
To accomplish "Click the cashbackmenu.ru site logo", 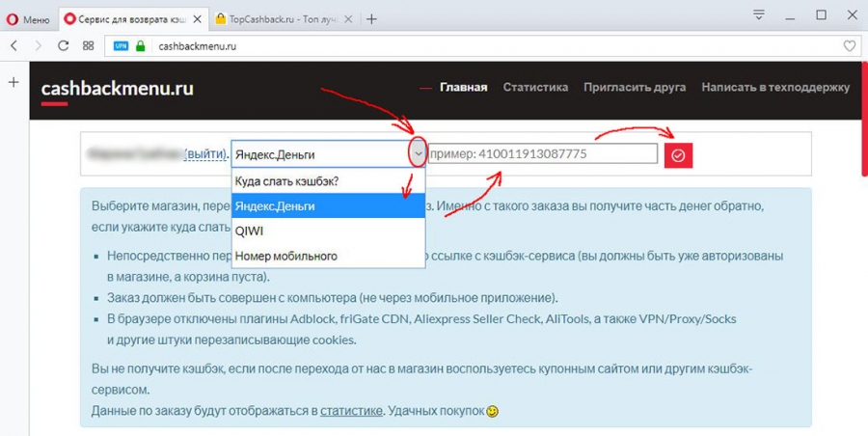I will 118,88.
